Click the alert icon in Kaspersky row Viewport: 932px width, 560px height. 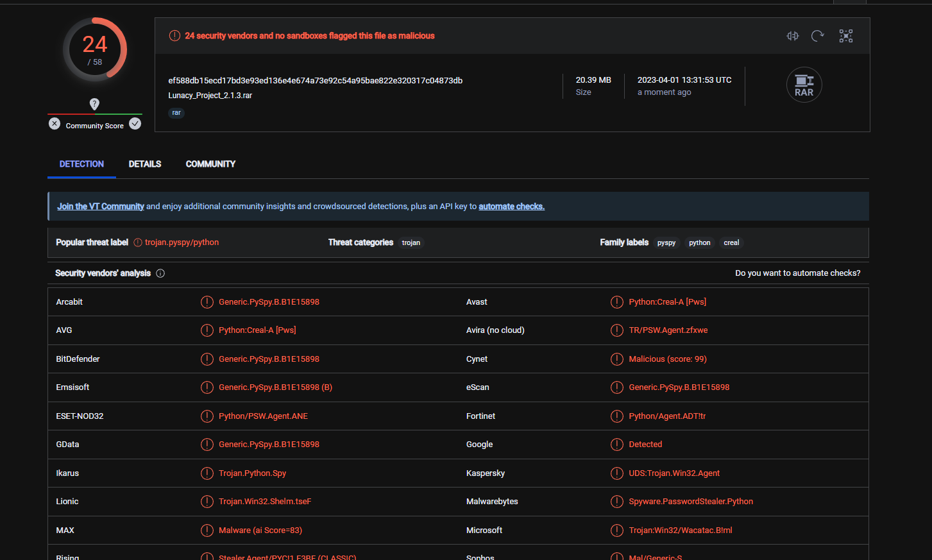pos(617,473)
